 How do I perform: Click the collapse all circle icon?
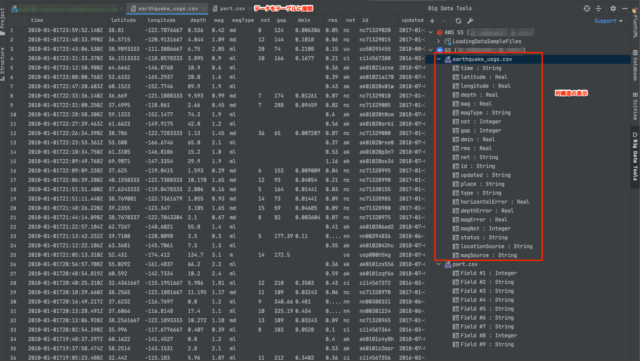coord(587,8)
